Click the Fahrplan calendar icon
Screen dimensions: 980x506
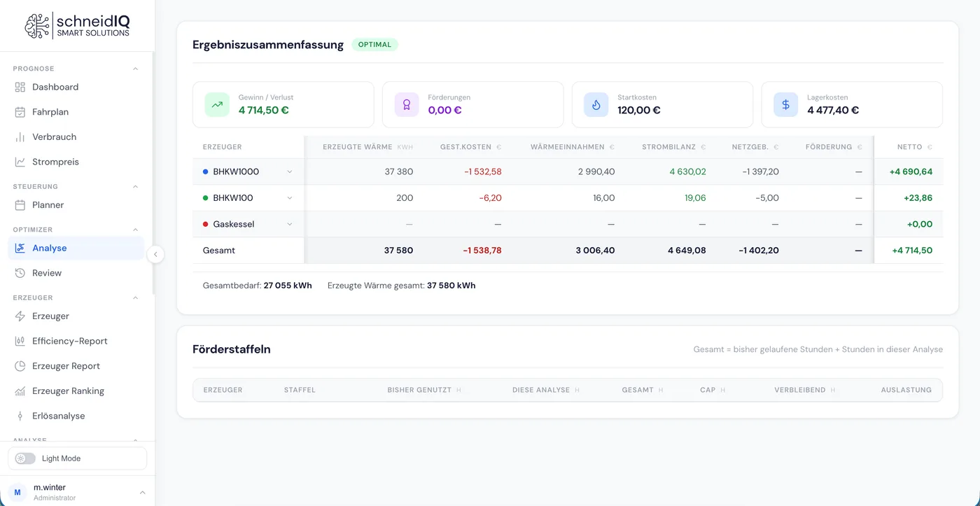(x=20, y=112)
